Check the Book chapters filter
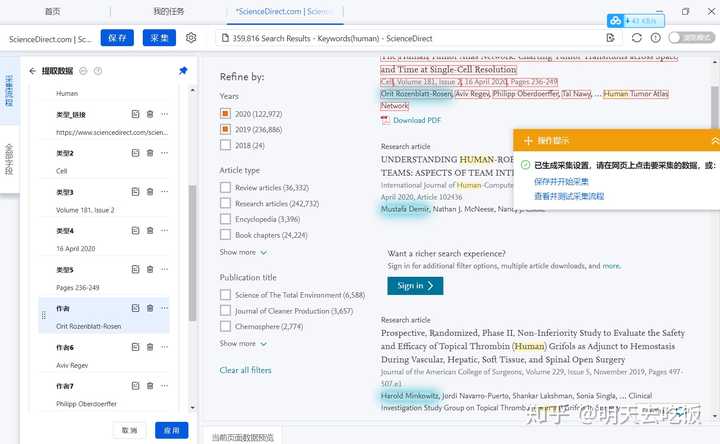Screen dimensions: 720x444 pos(225,235)
